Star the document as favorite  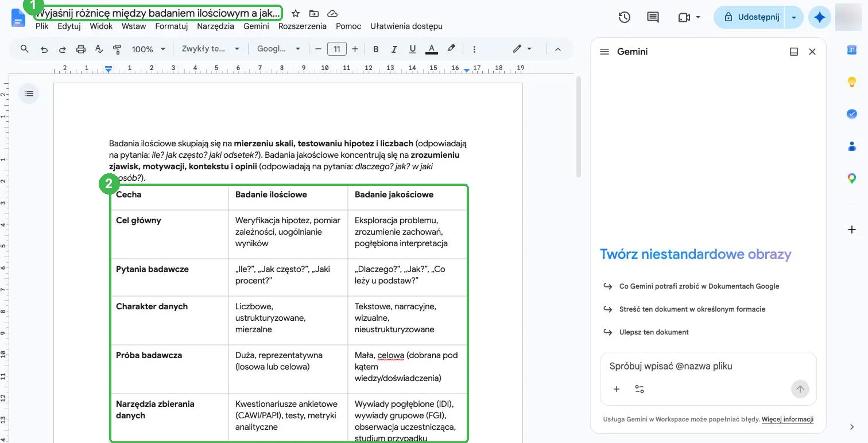click(x=296, y=14)
